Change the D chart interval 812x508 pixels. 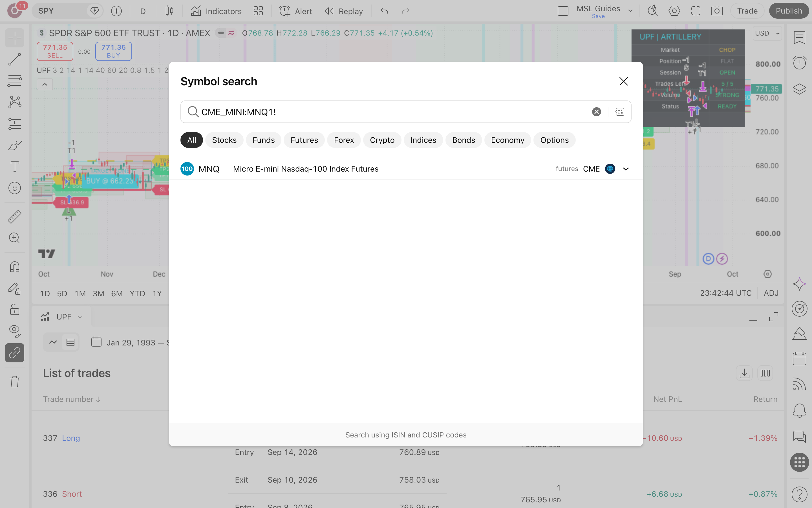click(143, 11)
